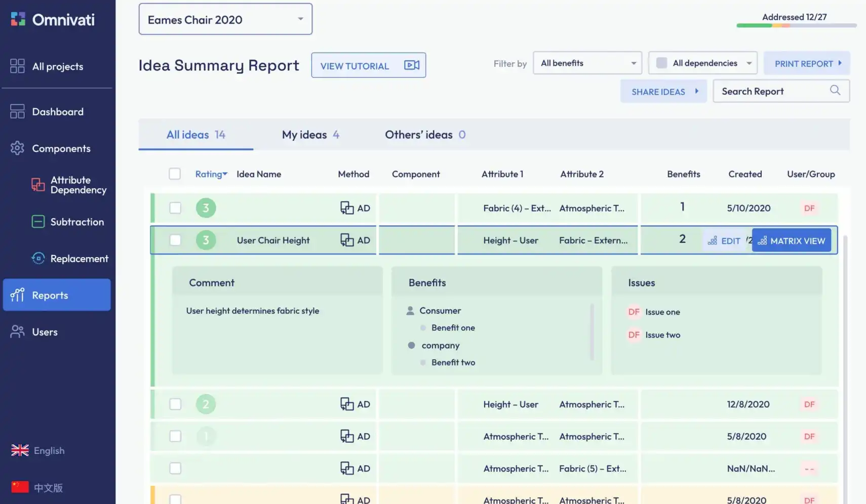Click rating 3 badge in 5/10/2020 row
Screen dimensions: 866x504
[206, 208]
